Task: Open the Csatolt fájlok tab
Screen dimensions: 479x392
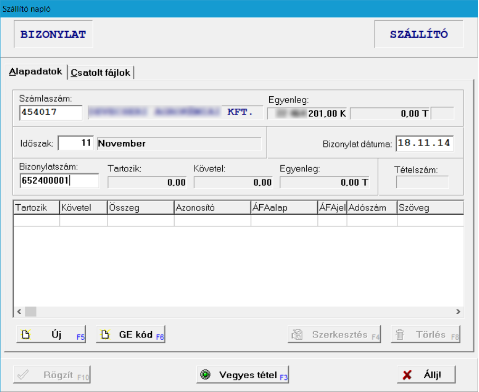Action: 100,73
